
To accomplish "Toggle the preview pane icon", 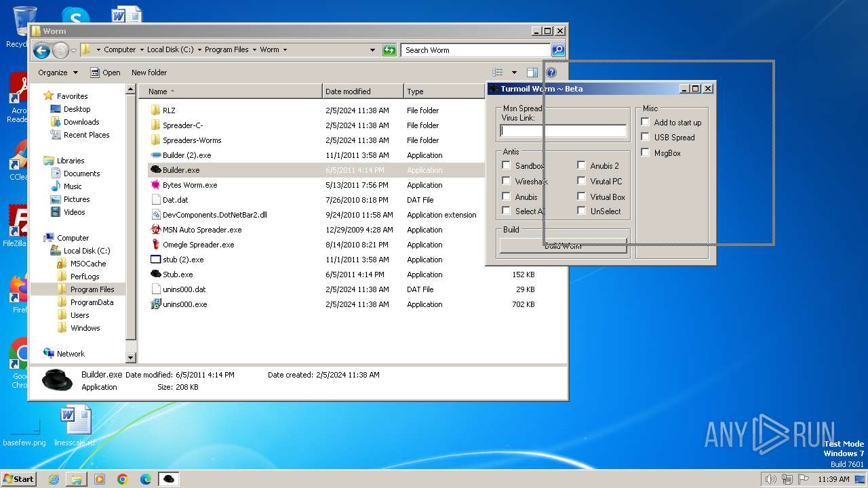I will (532, 73).
